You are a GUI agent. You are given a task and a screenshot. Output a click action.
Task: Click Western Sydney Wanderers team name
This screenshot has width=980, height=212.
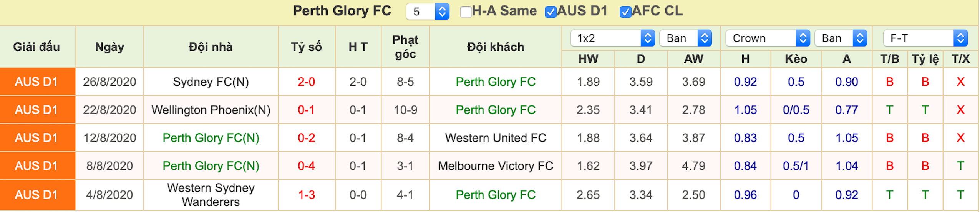pos(211,195)
